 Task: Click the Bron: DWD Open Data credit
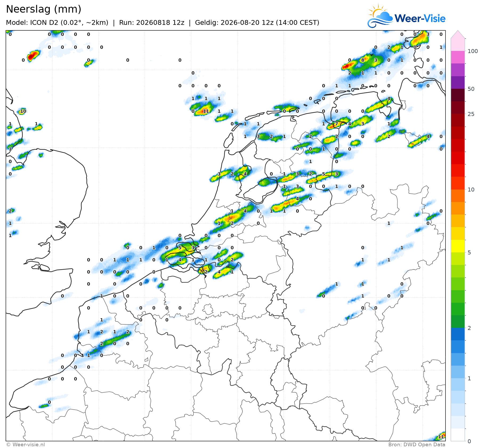pos(417,444)
